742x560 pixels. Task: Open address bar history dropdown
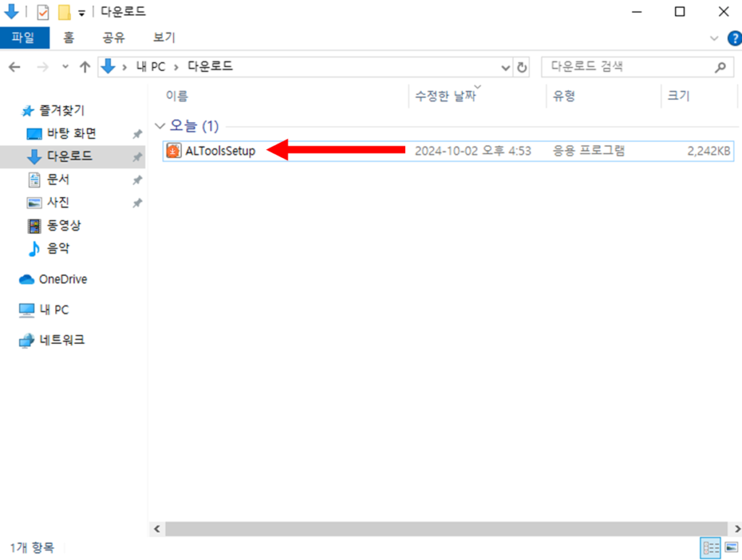coord(505,67)
